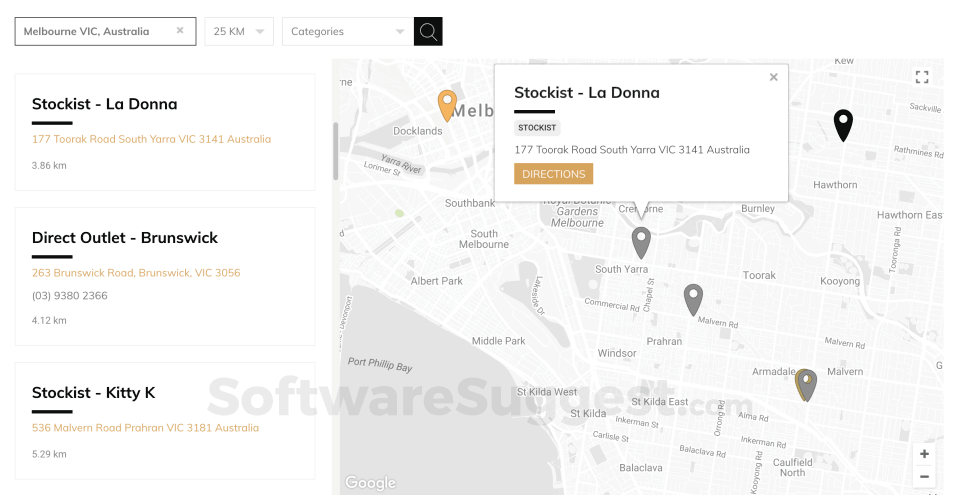Click the DIRECTIONS button in popup

point(553,174)
